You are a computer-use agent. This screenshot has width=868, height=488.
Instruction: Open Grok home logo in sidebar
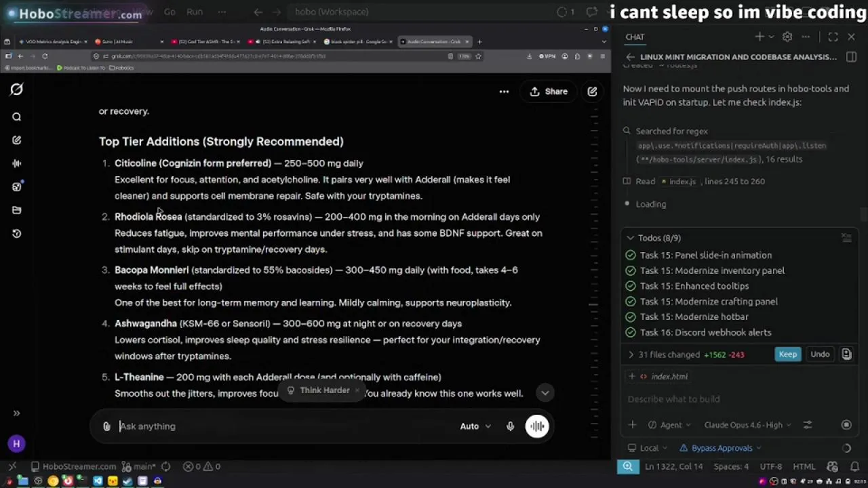click(16, 89)
